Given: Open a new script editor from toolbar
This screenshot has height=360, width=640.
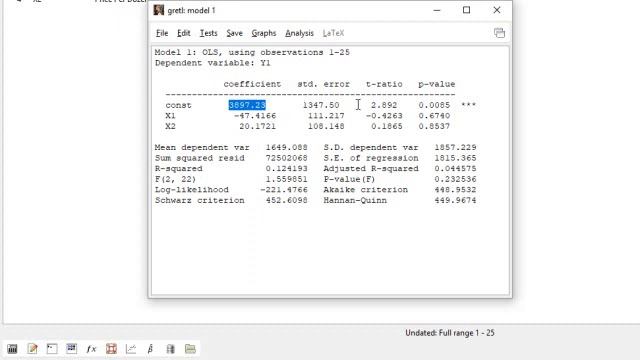Looking at the screenshot, I should 32,349.
